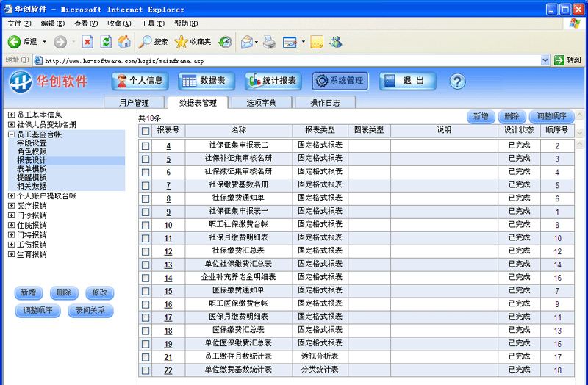The image size is (588, 385).
Task: Open the address bar URL dropdown
Action: [545, 60]
